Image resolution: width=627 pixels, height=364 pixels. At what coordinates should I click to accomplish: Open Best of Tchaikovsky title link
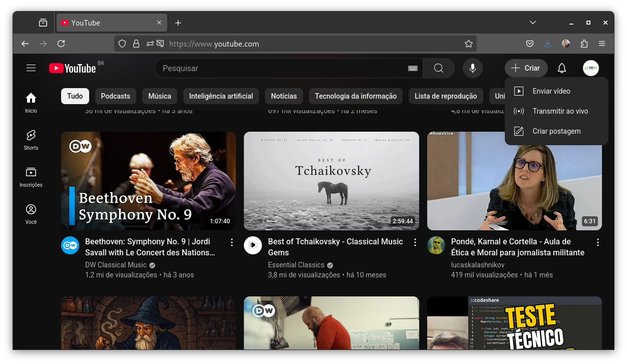(336, 247)
